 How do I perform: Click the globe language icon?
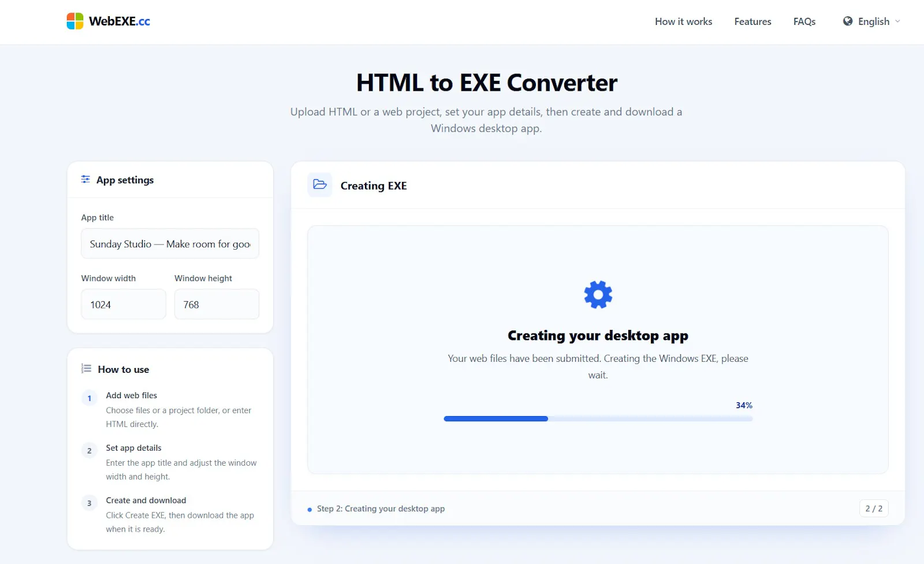[848, 21]
